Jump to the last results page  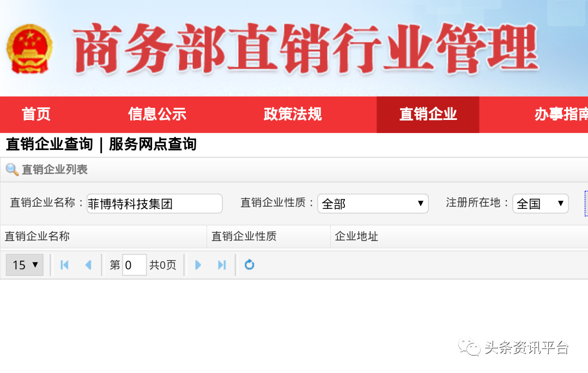(x=222, y=265)
